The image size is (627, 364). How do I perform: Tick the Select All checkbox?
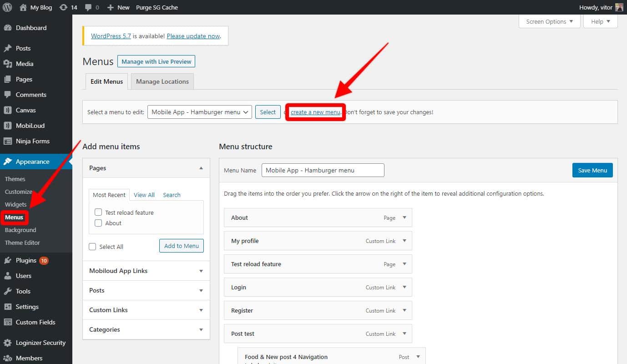(92, 247)
